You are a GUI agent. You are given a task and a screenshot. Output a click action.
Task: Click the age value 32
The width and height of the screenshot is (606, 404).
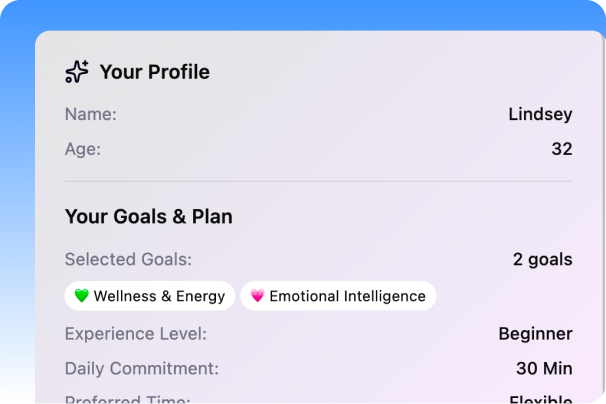coord(562,149)
